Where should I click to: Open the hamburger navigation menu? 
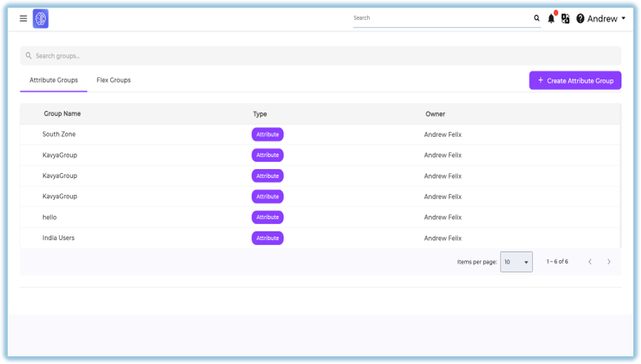(x=23, y=18)
